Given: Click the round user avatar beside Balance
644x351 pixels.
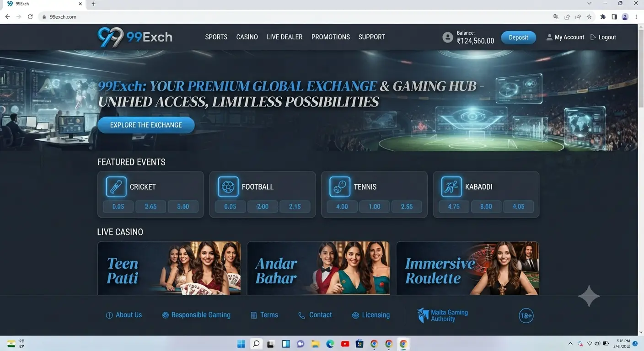Looking at the screenshot, I should click(448, 37).
